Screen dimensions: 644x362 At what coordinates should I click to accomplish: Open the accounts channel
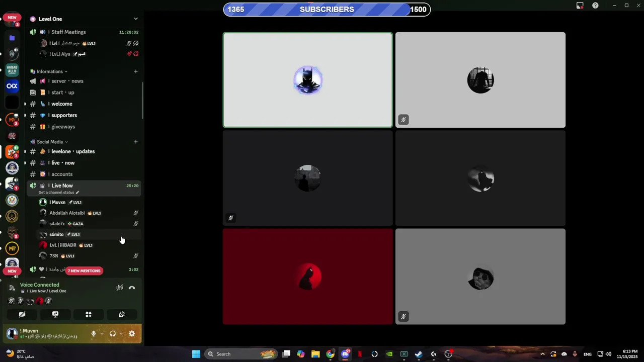(x=84, y=174)
